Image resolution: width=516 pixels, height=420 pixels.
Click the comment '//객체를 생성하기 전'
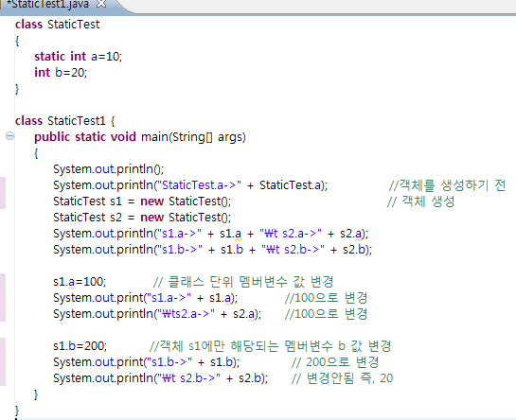click(447, 185)
